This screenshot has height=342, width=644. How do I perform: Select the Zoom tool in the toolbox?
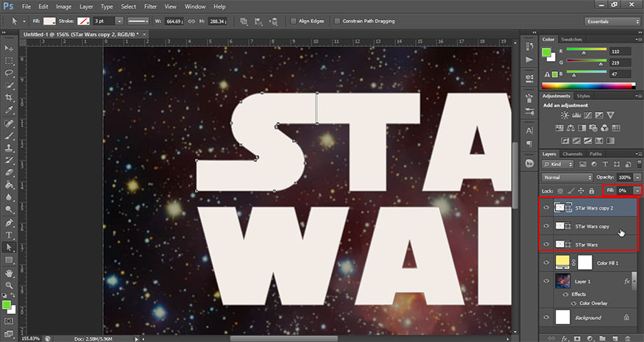coord(9,285)
